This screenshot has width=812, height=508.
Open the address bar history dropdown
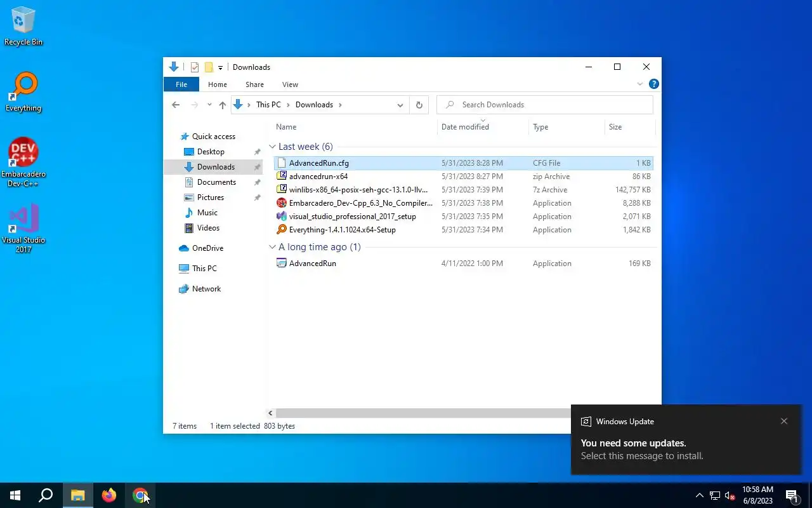(400, 105)
